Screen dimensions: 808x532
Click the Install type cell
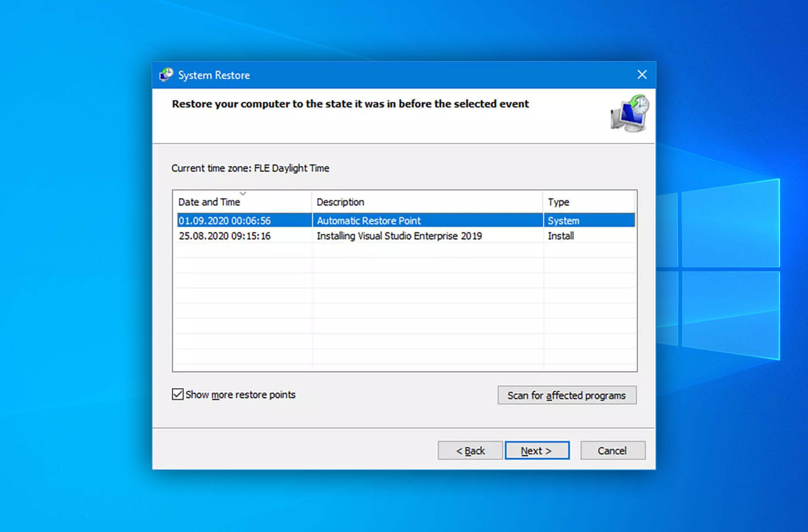pos(561,236)
